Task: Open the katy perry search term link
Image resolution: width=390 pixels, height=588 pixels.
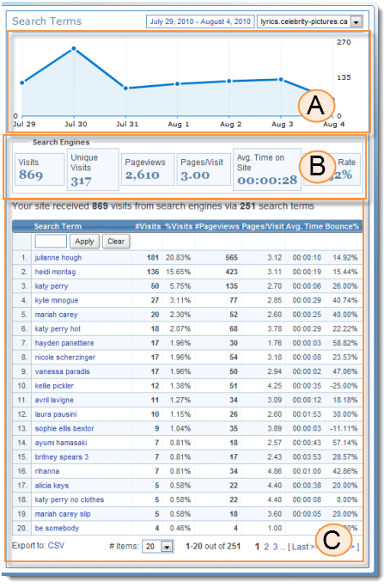Action: point(52,286)
